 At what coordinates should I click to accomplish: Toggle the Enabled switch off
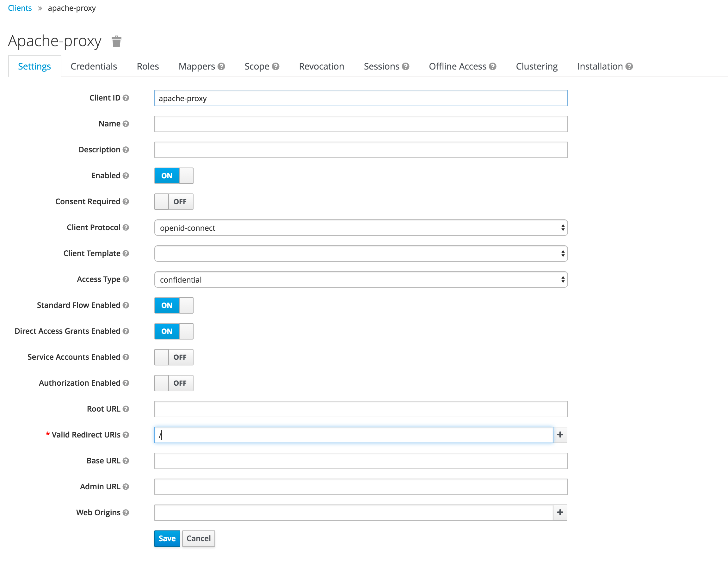[174, 175]
